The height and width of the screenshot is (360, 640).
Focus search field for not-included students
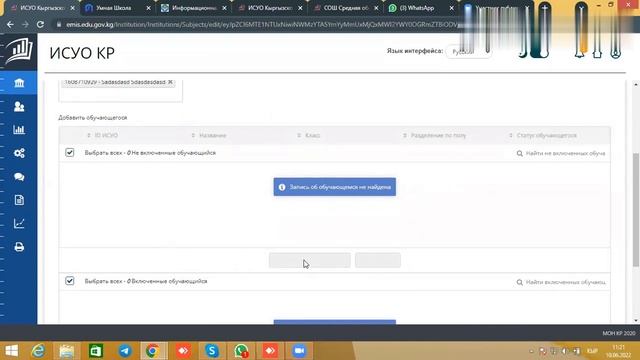click(565, 153)
